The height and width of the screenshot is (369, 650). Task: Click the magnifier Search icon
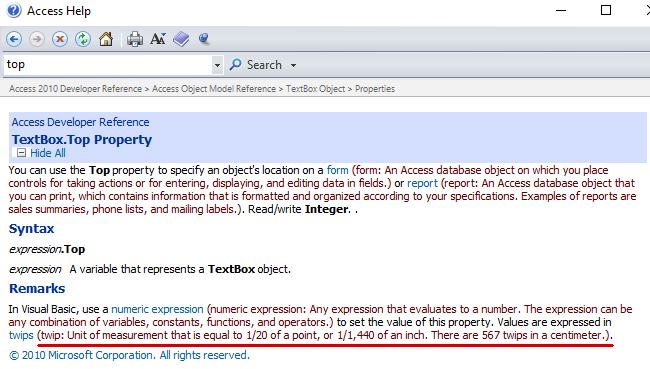(x=235, y=64)
